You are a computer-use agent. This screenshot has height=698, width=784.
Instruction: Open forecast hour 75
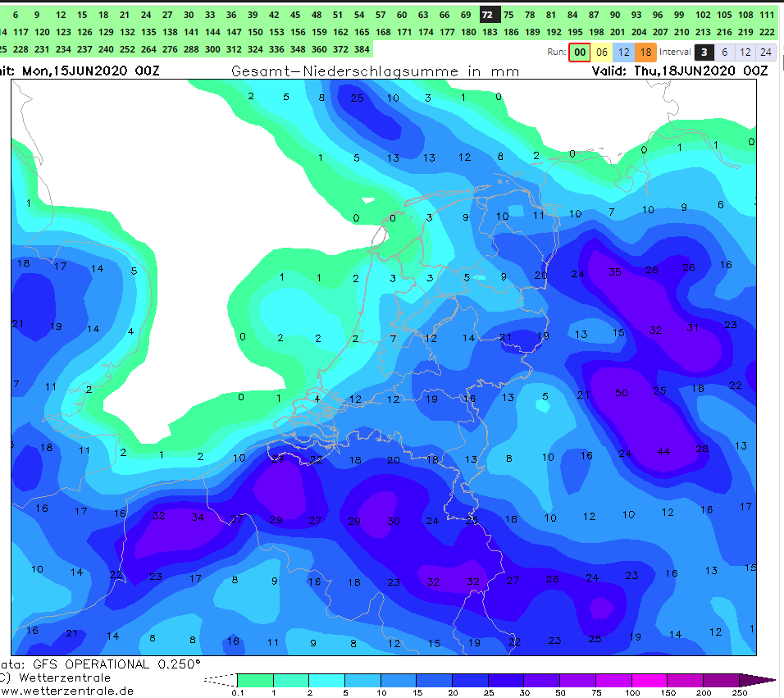pos(508,15)
